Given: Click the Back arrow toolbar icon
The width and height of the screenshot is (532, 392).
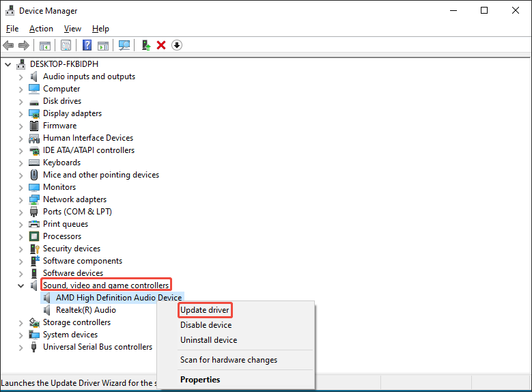Looking at the screenshot, I should (x=8, y=45).
